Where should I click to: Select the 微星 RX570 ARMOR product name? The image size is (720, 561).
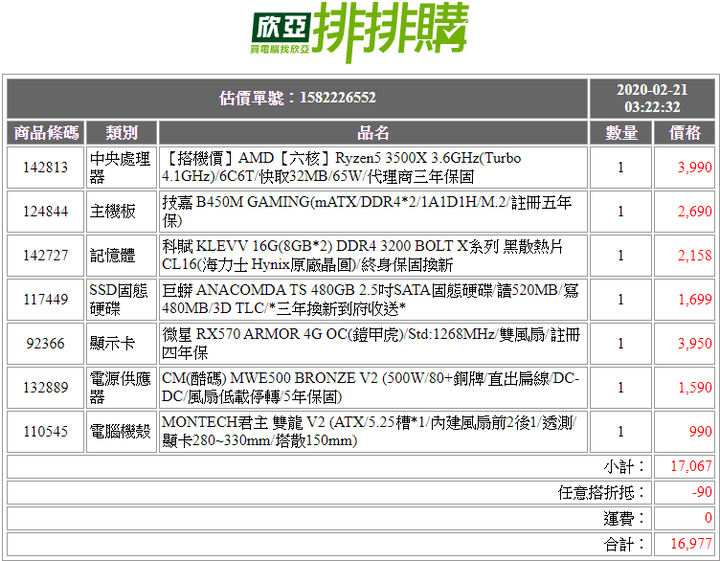[x=371, y=343]
